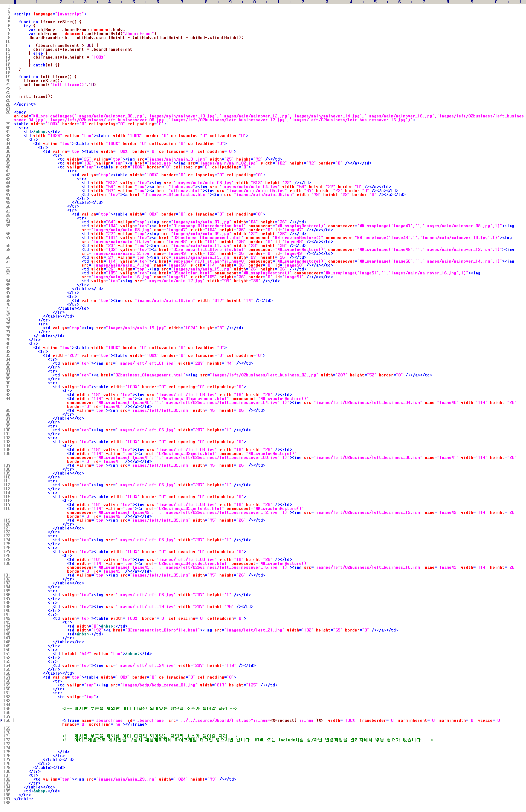The image size is (526, 812).
Task: Click 'webpage/inc/list.asp?ji_num=0' href value
Action: pos(209,261)
